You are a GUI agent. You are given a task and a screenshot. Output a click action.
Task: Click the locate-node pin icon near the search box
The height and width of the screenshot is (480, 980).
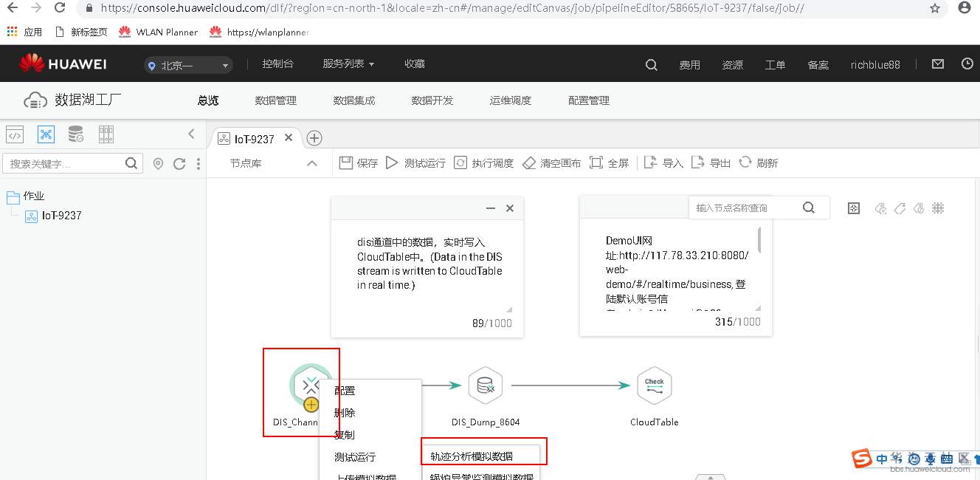click(157, 164)
